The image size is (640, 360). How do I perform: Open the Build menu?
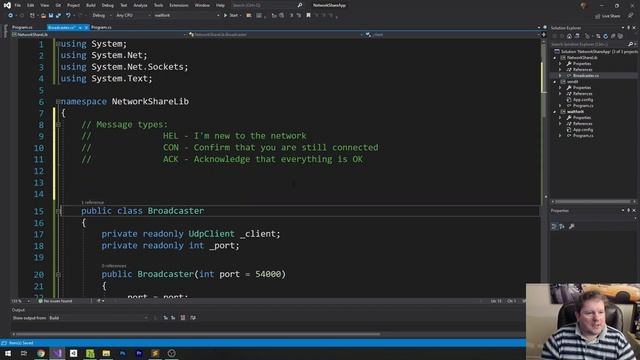[x=91, y=5]
